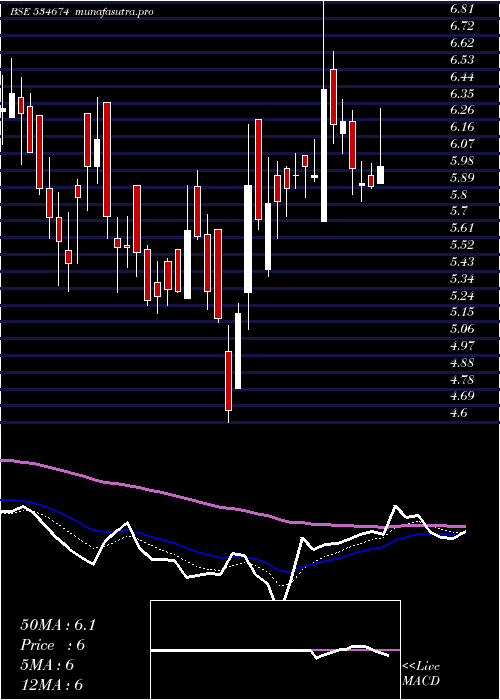Click the 6.44 price axis label
This screenshot has height=700, width=500.
[462, 77]
